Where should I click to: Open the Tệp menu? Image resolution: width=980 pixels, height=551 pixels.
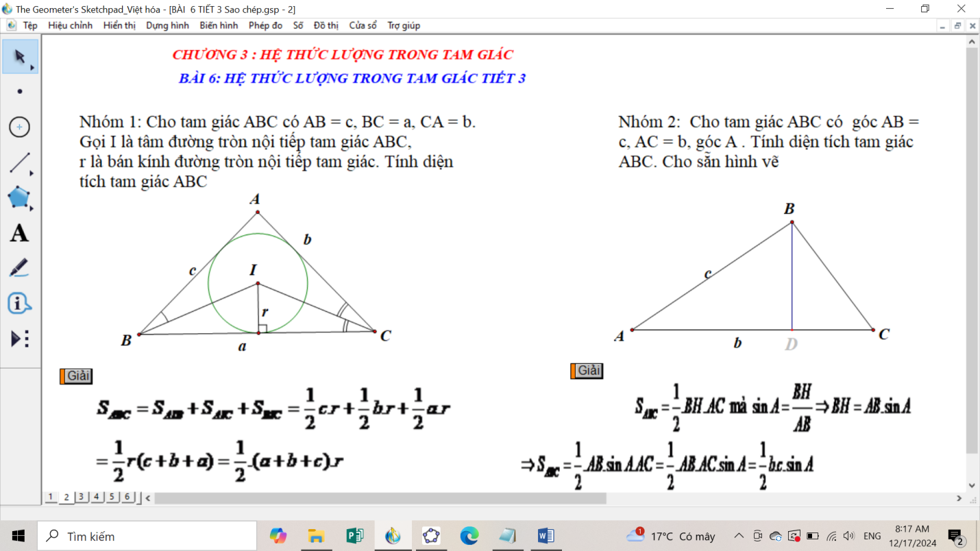[x=30, y=25]
